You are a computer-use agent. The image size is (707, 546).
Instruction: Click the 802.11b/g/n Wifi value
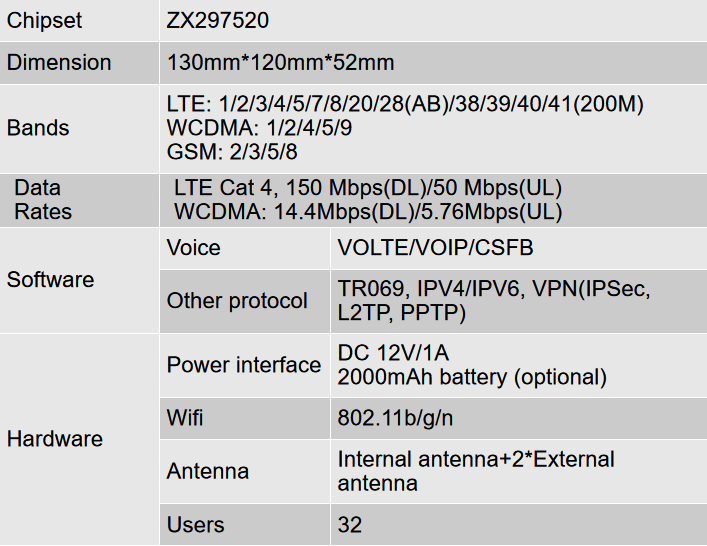click(x=395, y=418)
